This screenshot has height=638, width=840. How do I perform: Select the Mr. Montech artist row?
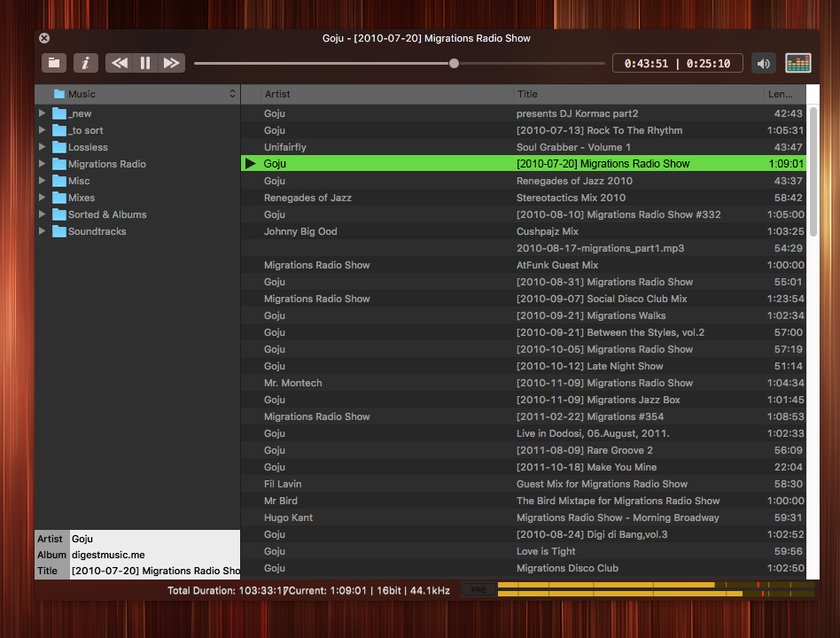pos(524,383)
